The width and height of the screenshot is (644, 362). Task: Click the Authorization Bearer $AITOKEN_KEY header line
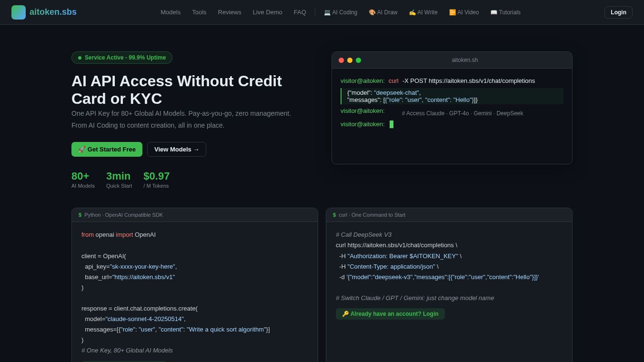tap(400, 256)
